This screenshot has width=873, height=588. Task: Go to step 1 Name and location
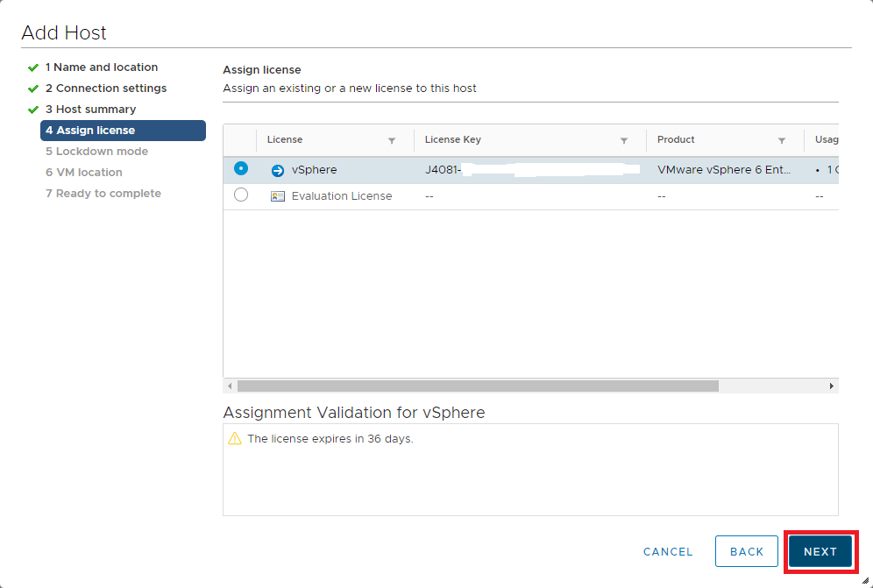101,67
